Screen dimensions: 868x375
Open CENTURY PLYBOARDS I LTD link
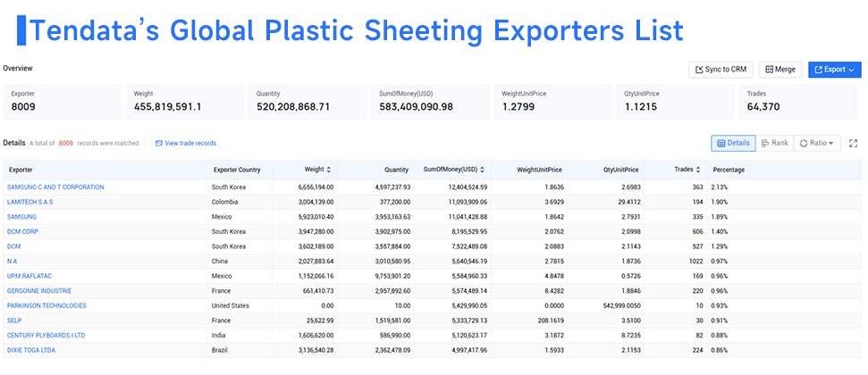point(46,335)
